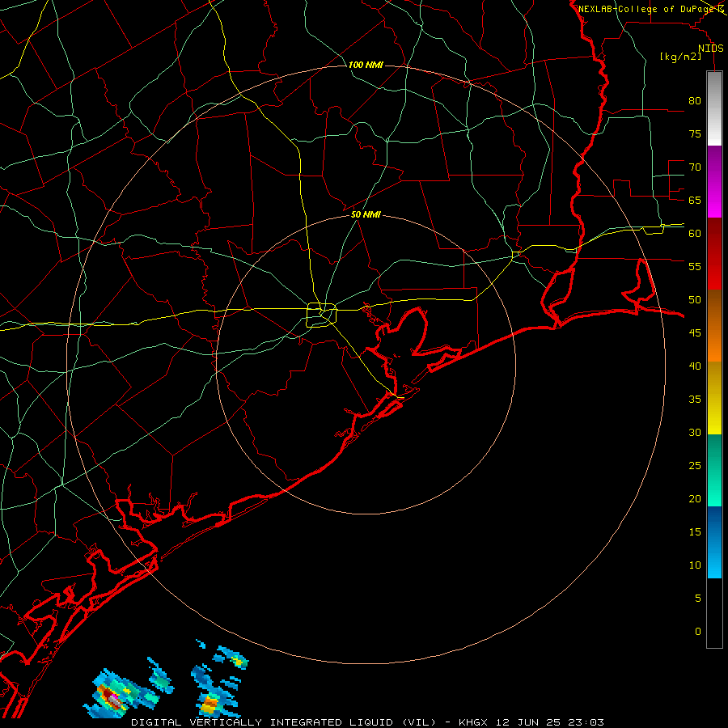The height and width of the screenshot is (728, 728).
Task: Click the yellow segment of the color bar
Action: 714,398
